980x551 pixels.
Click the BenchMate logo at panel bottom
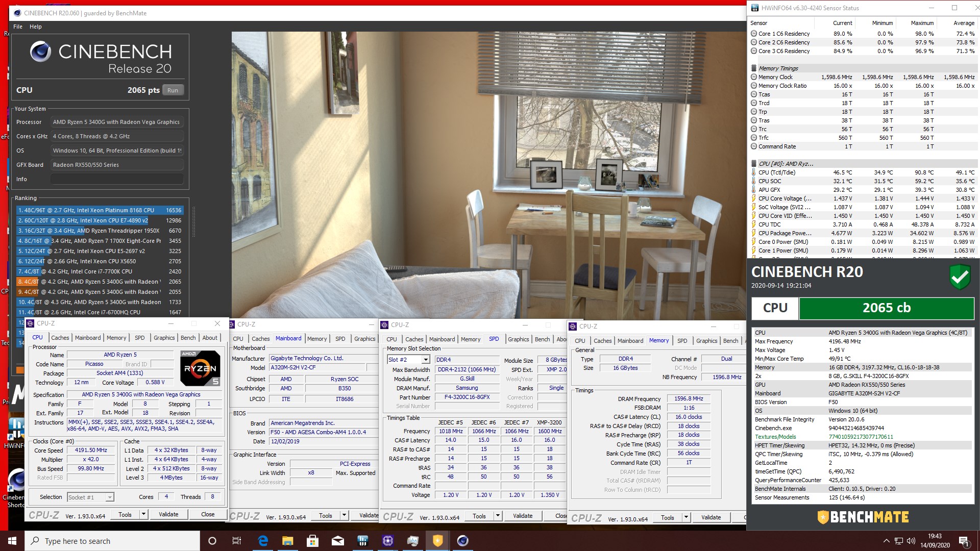863,517
